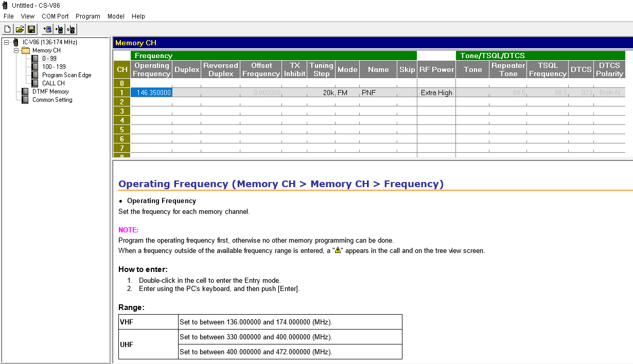Open CALL CH in the tree

coord(54,83)
